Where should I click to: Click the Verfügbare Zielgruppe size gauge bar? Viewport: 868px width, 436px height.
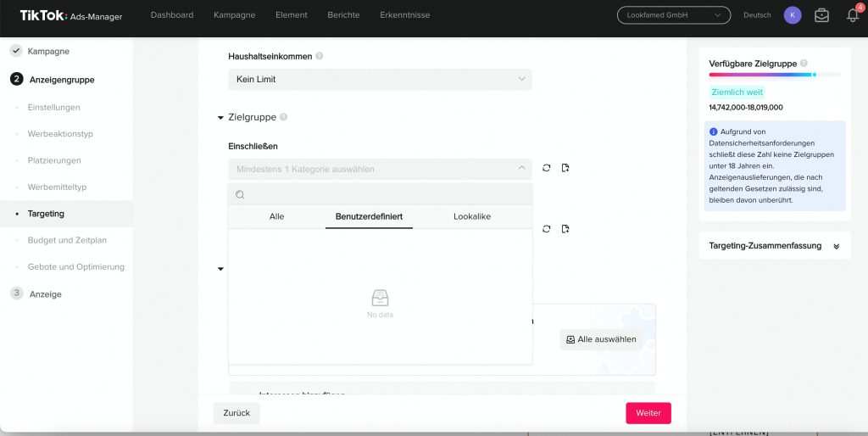(775, 75)
